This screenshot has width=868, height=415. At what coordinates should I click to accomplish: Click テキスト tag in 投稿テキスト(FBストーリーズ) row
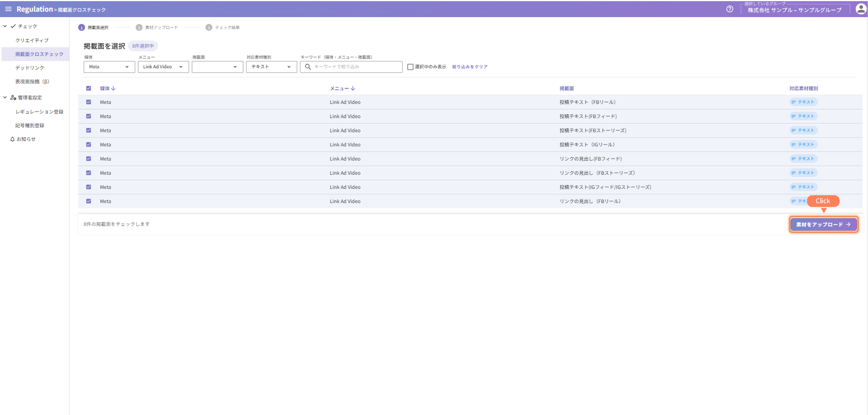click(x=803, y=130)
